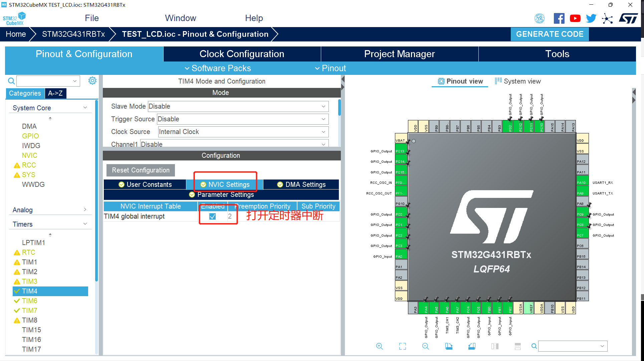The height and width of the screenshot is (361, 644).
Task: Switch to the A->Z list tab
Action: 55,93
